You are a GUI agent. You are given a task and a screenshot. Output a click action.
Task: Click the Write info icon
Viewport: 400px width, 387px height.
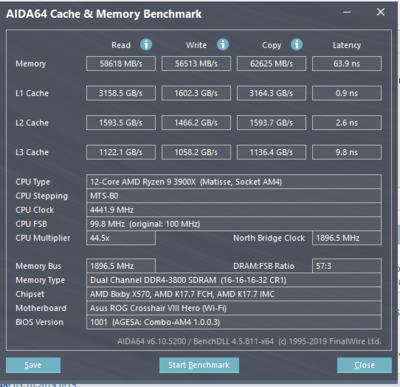point(223,44)
